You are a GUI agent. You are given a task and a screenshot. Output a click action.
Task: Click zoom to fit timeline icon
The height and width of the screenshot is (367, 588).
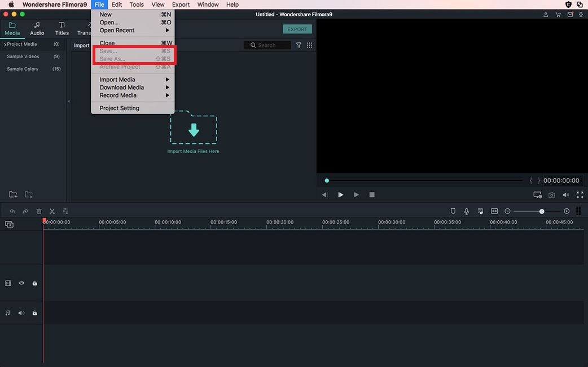pos(494,211)
